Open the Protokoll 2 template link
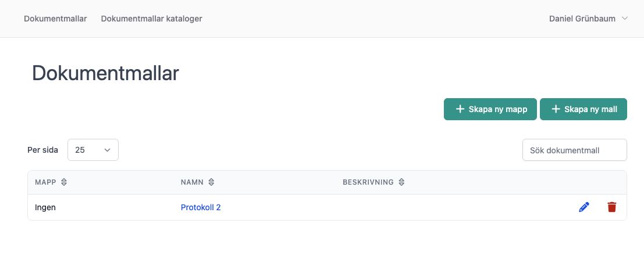The image size is (644, 259). tap(201, 207)
